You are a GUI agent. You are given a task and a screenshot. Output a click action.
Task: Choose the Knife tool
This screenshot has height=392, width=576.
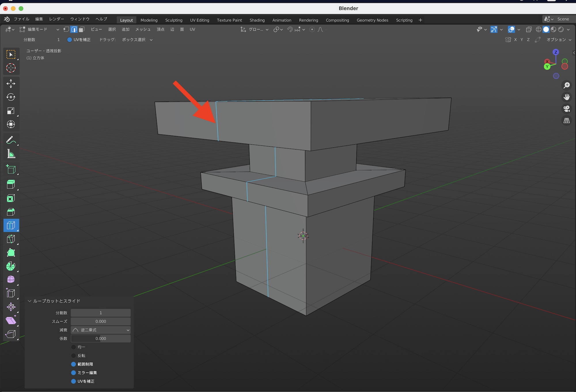click(x=11, y=239)
